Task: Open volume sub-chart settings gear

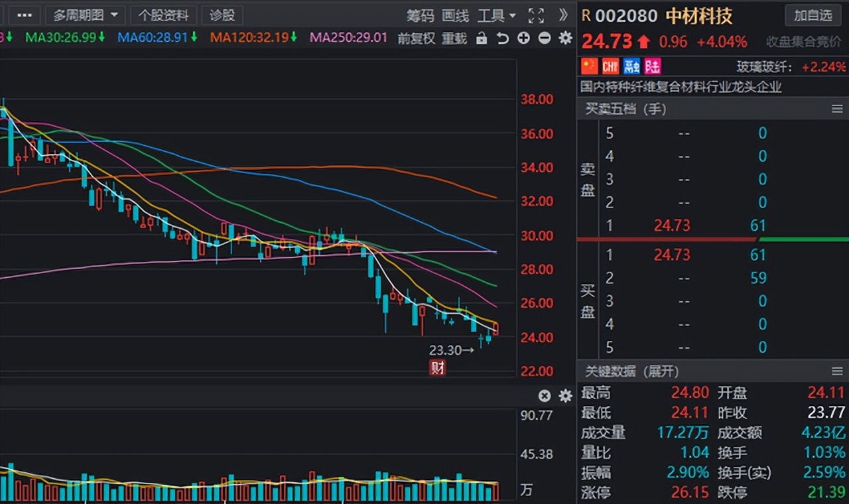Action: [565, 396]
